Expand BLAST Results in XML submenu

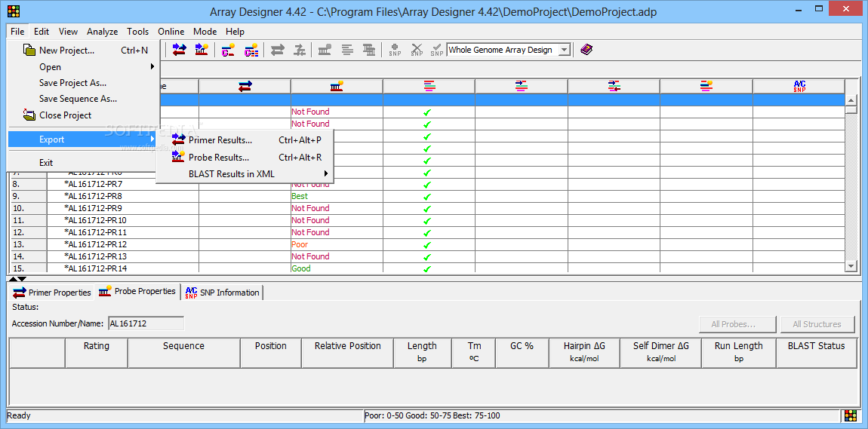pos(245,174)
